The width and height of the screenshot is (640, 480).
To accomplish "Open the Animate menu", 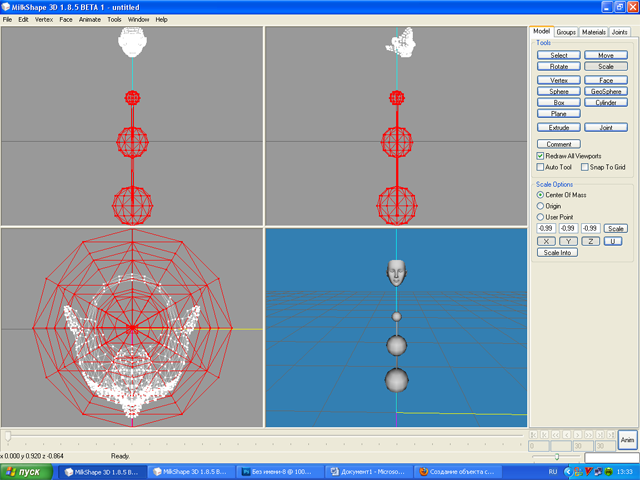I will (x=90, y=19).
